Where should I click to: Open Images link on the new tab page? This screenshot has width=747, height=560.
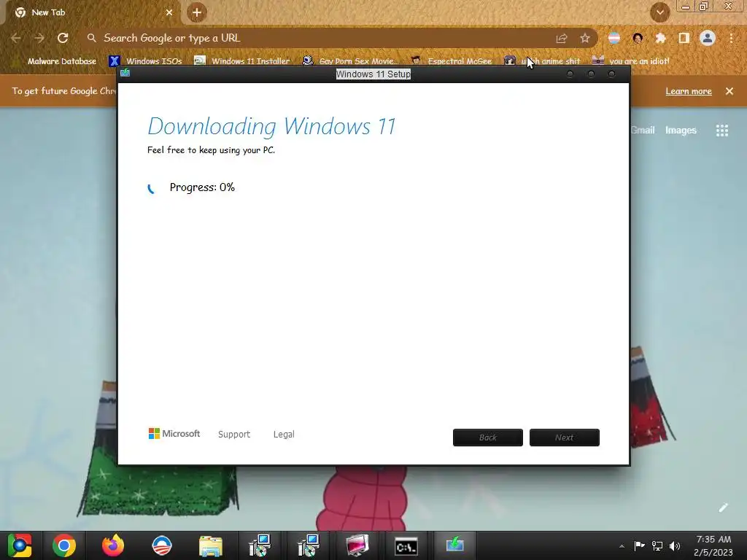681,130
